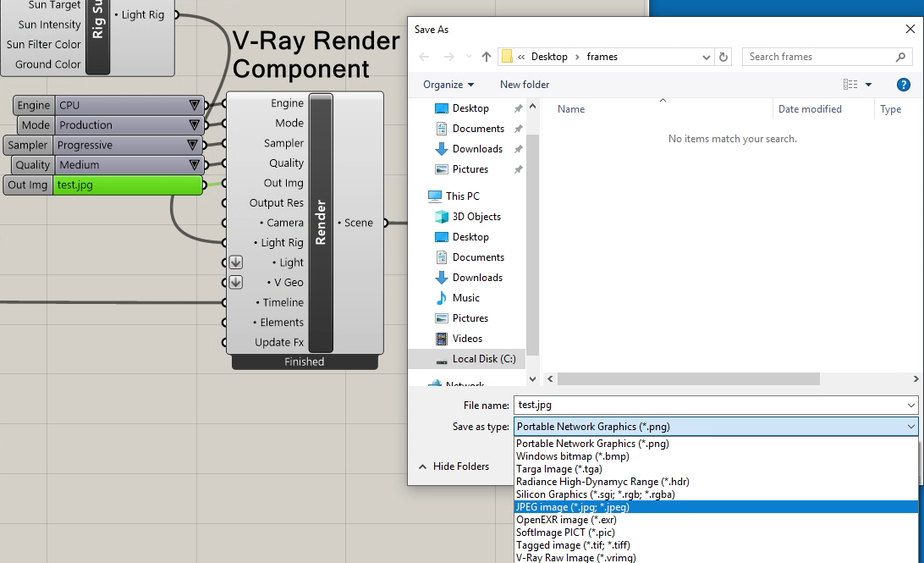
Task: Open the view options dropdown arrow
Action: tap(868, 85)
